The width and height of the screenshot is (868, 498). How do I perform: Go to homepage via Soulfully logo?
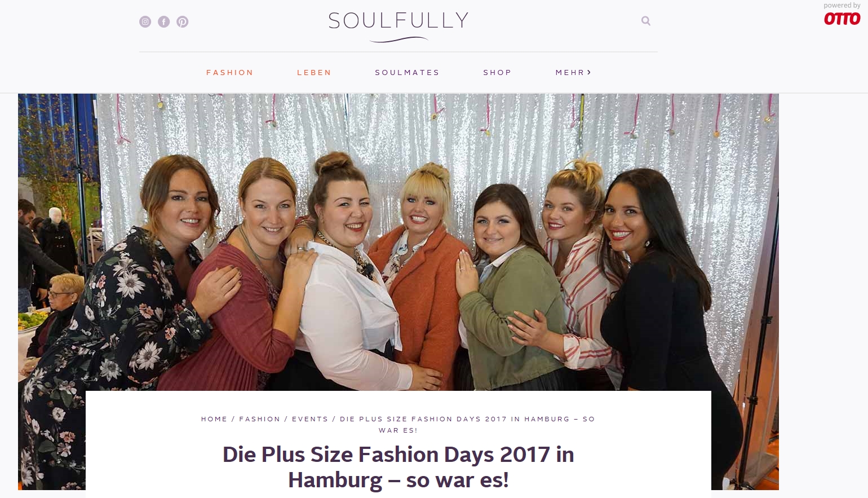point(398,27)
